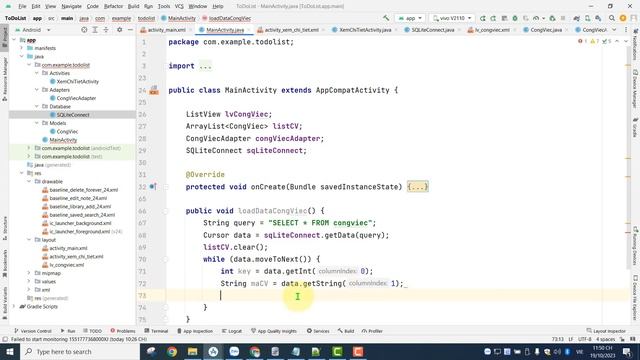The width and height of the screenshot is (640, 360).
Task: Open the Run tool window
Action: click(68, 331)
